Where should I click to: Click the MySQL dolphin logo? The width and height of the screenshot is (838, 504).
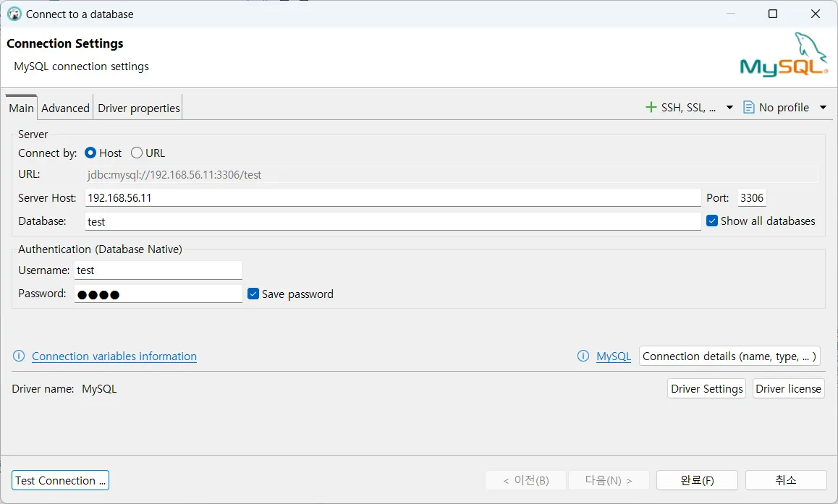click(784, 54)
